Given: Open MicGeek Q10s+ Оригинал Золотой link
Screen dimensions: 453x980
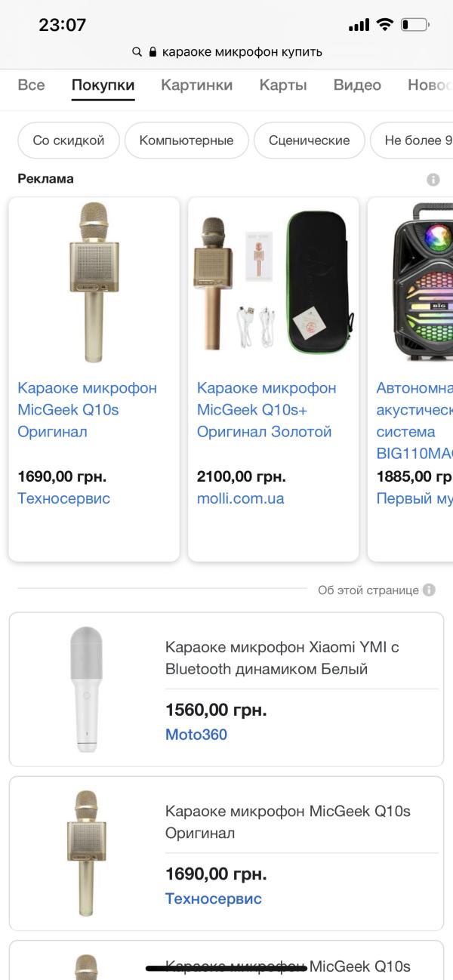Looking at the screenshot, I should [x=267, y=409].
